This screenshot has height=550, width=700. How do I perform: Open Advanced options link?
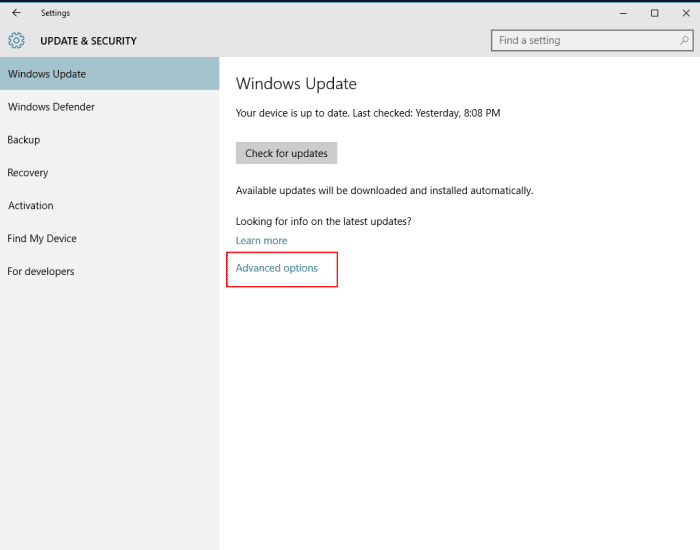277,268
